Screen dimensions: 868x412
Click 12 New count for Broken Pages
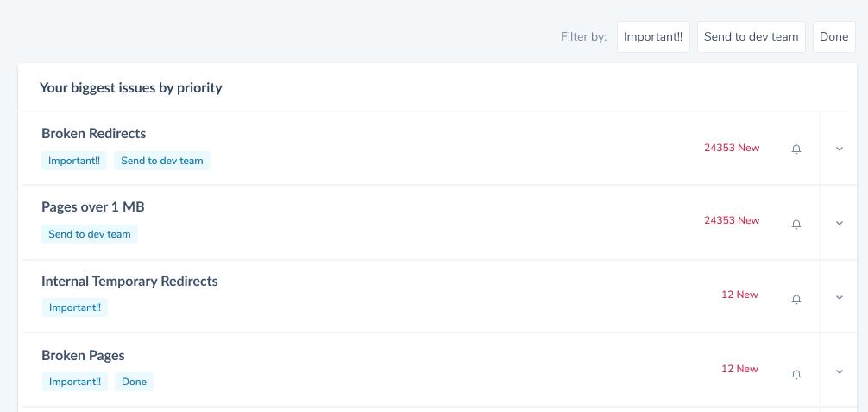pyautogui.click(x=739, y=369)
